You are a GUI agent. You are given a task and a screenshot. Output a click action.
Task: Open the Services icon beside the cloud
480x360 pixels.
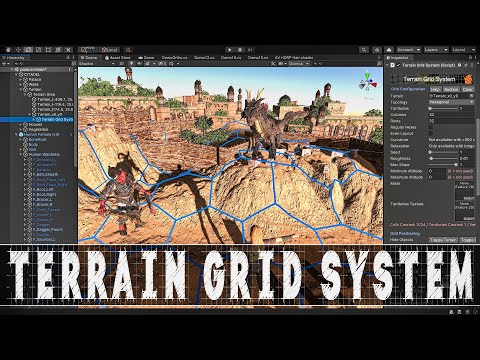377,50
